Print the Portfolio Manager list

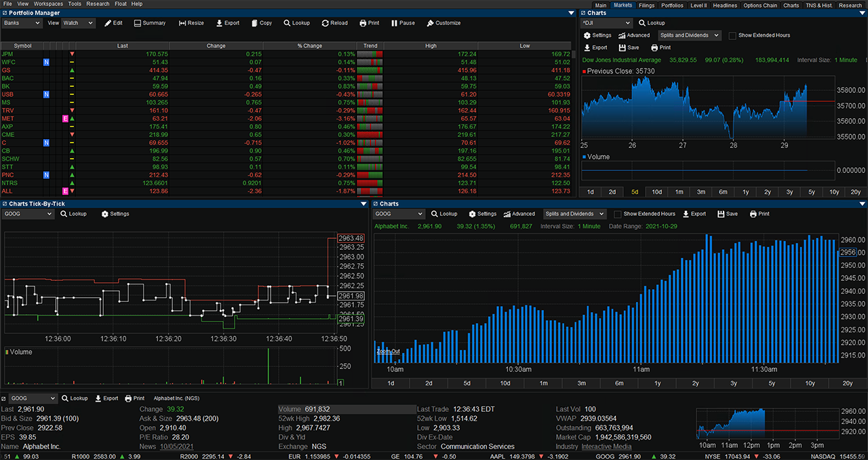[370, 23]
